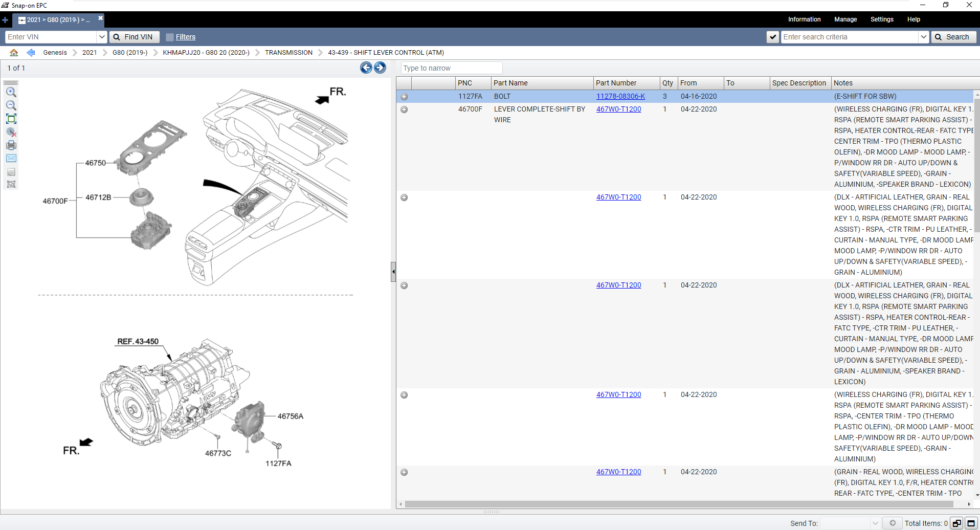Click callout 46773C in diagram
Image resolution: width=980 pixels, height=530 pixels.
click(218, 453)
